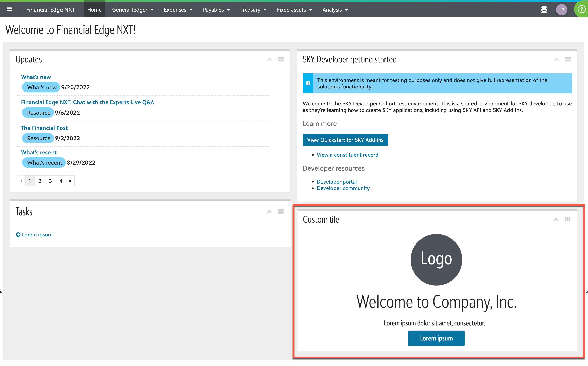Click the Updates tile grid handle icon
The width and height of the screenshot is (588, 366).
point(281,59)
